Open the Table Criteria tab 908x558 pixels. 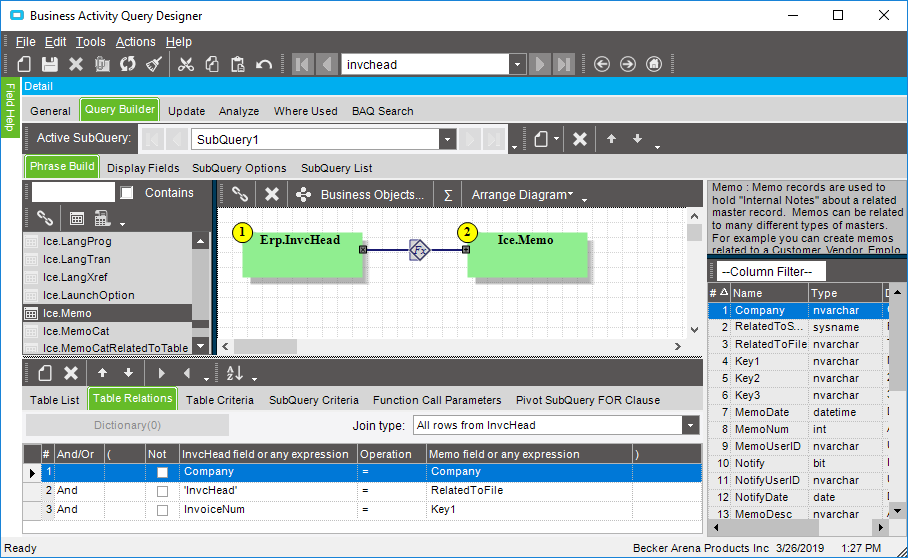219,400
